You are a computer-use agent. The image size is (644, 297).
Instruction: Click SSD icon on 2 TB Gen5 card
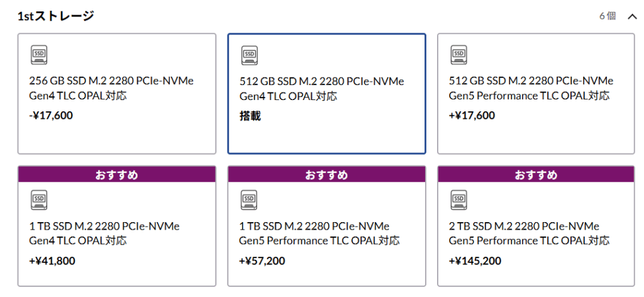(459, 200)
